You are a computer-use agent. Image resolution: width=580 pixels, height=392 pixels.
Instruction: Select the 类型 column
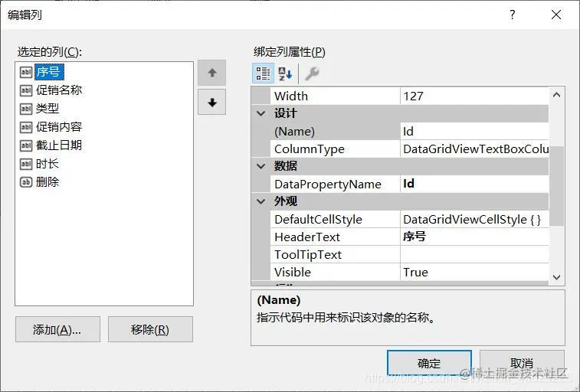coord(48,109)
